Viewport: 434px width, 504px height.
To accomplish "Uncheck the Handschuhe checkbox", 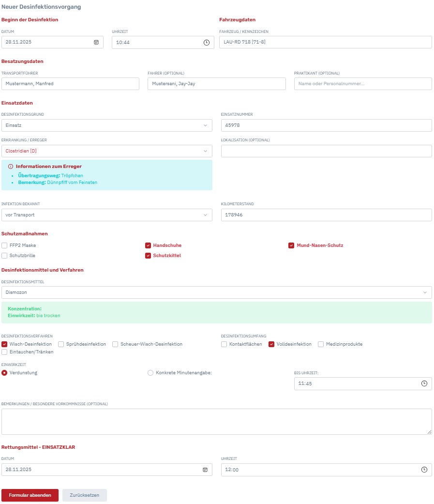I will click(148, 245).
